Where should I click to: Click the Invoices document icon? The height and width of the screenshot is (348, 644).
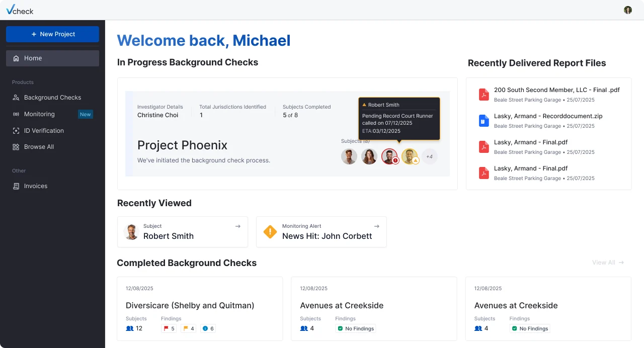point(16,186)
